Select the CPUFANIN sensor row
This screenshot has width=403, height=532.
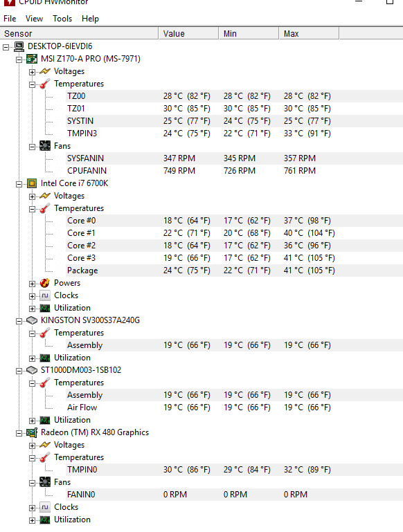pyautogui.click(x=234, y=171)
